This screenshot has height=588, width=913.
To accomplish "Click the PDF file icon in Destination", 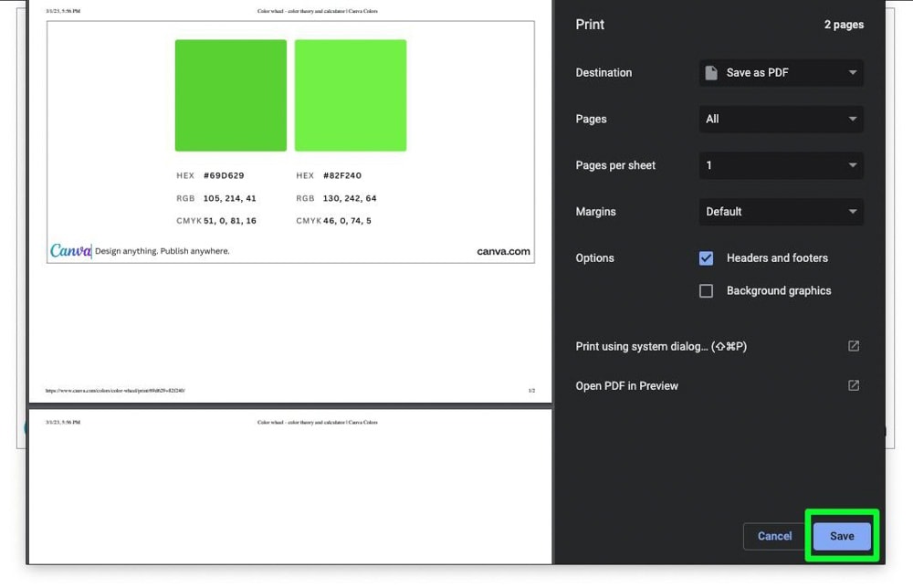I will pyautogui.click(x=712, y=73).
